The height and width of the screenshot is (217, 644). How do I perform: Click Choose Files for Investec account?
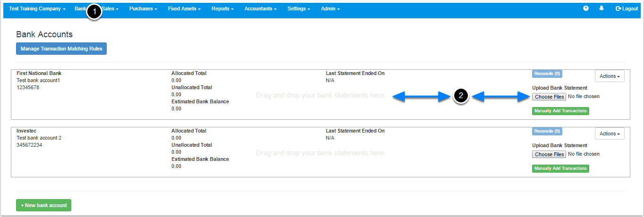[549, 154]
